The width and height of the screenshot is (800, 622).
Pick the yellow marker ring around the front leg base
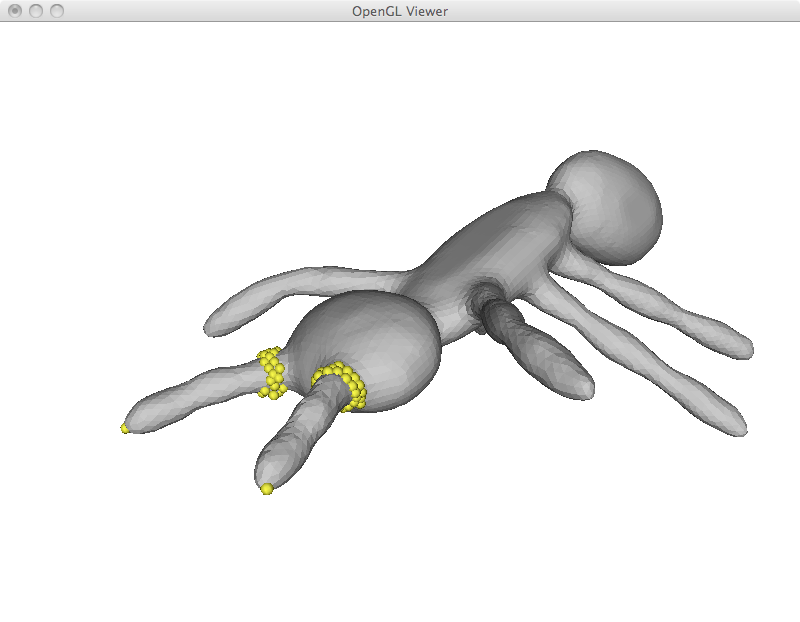(340, 386)
